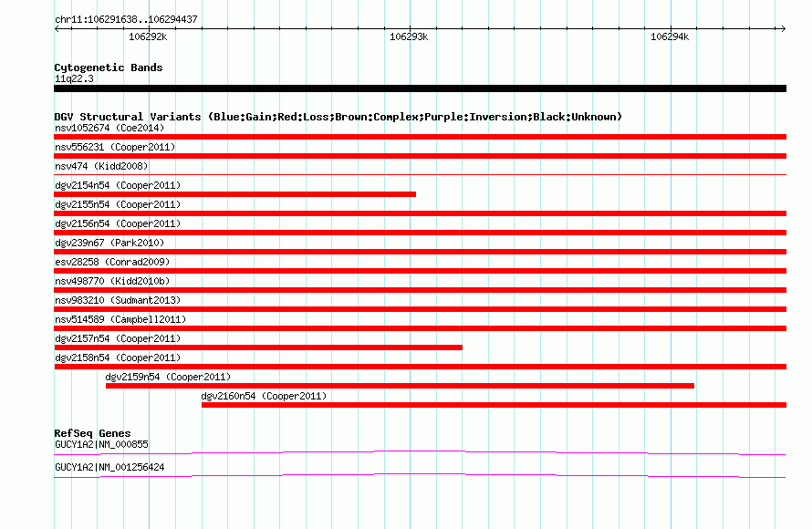
Task: Select the 11q22.3 band label
Action: (x=74, y=78)
